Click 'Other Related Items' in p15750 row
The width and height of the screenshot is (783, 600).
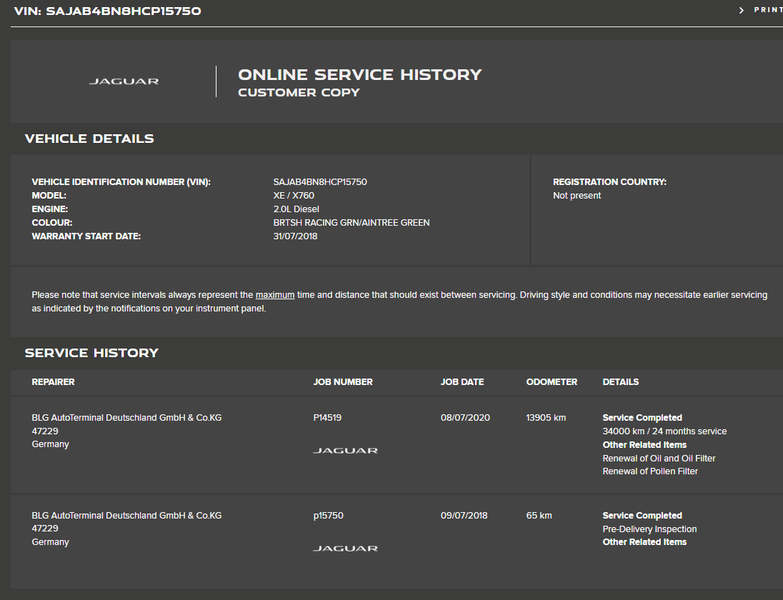(645, 542)
